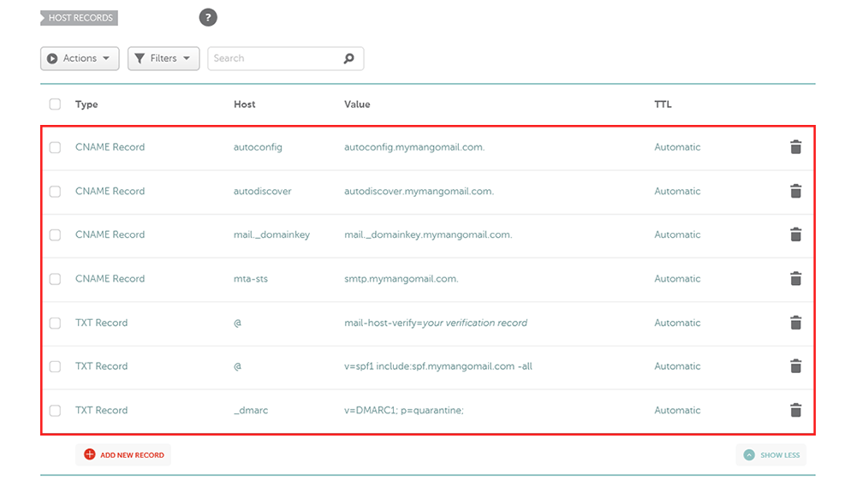
Task: Check the autoconfig record checkbox
Action: pos(55,147)
